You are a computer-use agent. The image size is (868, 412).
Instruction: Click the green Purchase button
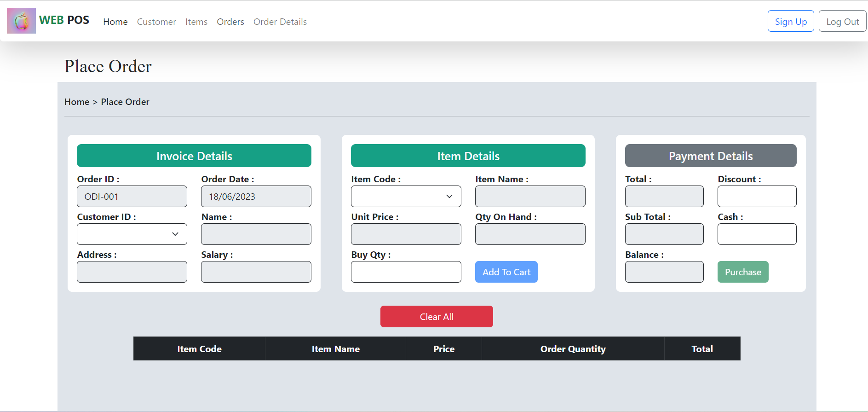click(x=742, y=272)
